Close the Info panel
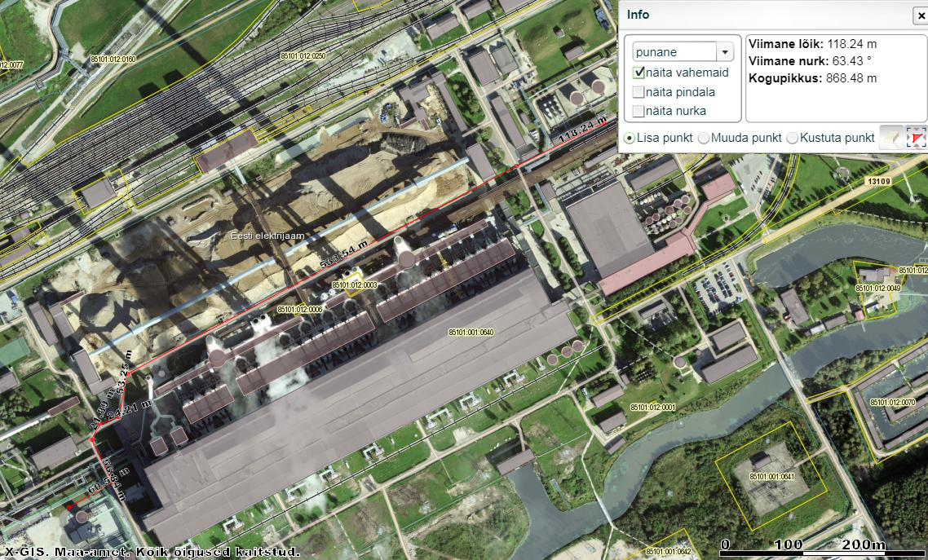The width and height of the screenshot is (928, 560). 919,15
